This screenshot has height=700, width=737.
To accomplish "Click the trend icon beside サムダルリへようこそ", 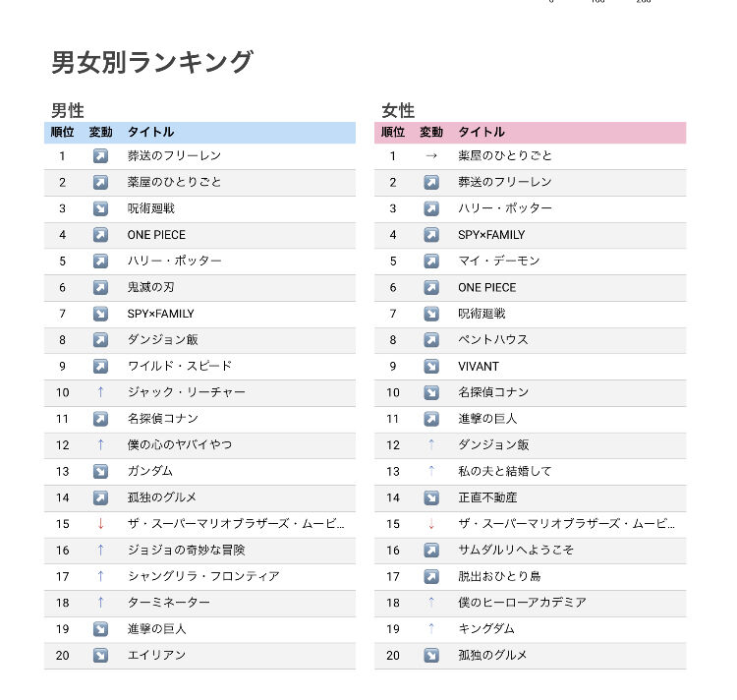I will click(430, 551).
